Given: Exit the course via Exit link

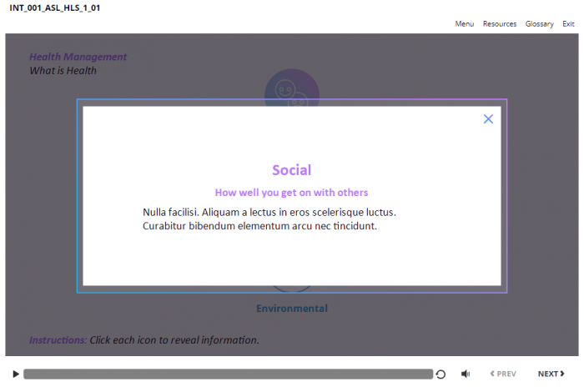Looking at the screenshot, I should point(568,24).
